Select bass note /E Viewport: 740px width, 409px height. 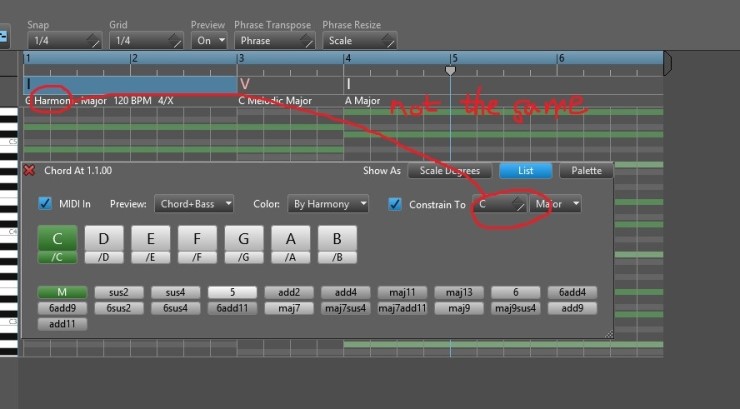coord(151,258)
